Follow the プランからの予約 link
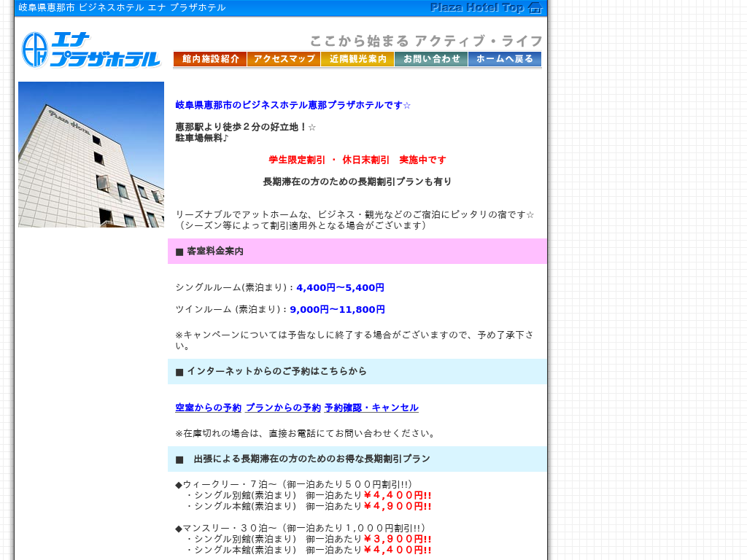The width and height of the screenshot is (747, 560). click(283, 408)
